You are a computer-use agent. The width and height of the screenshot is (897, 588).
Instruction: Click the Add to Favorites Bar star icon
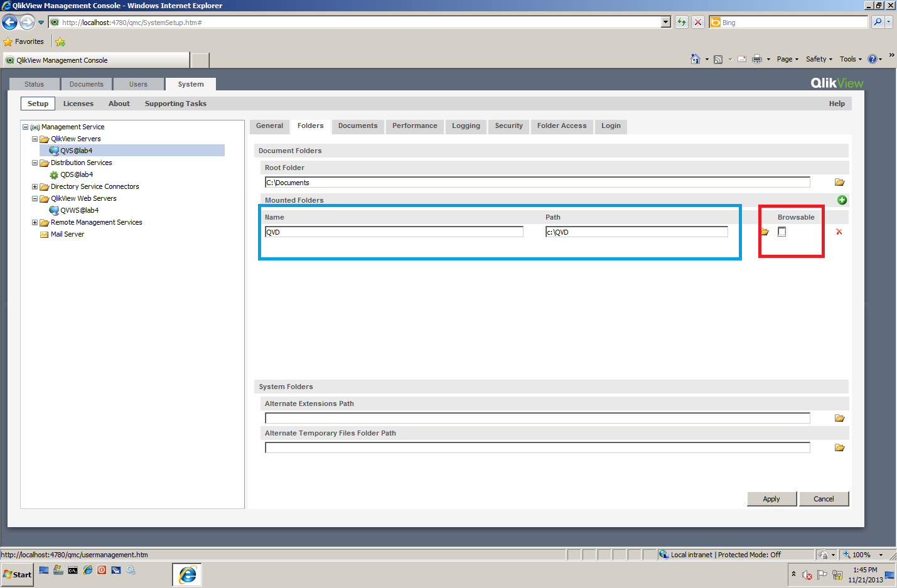click(60, 42)
